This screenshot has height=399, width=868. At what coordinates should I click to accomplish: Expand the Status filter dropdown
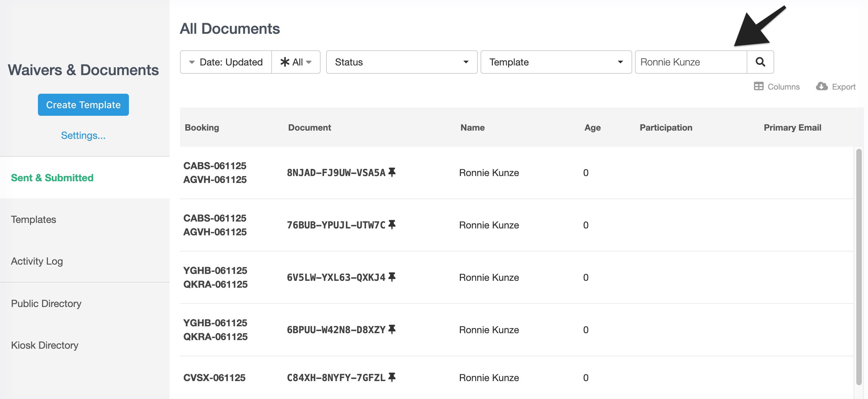click(402, 62)
